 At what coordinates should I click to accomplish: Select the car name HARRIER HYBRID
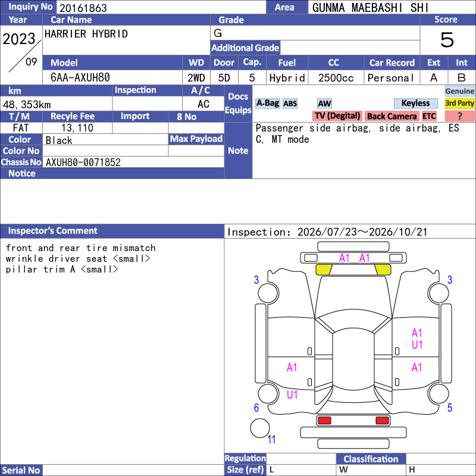point(86,34)
